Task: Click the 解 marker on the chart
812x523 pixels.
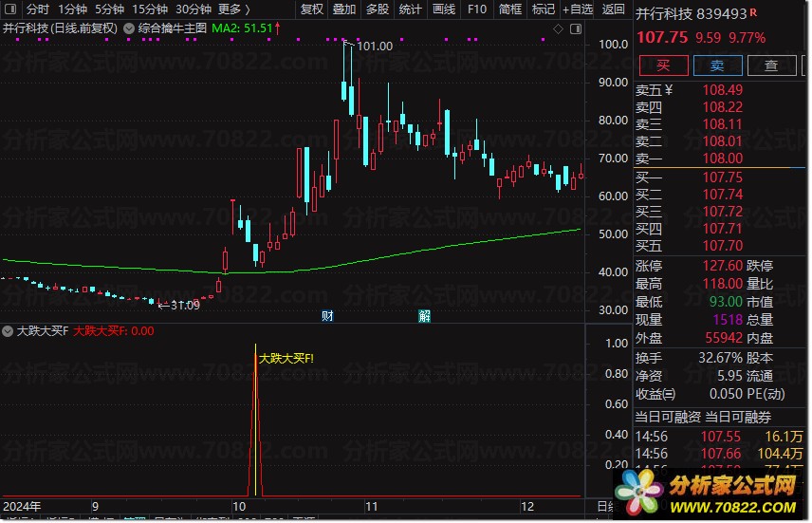Action: [x=424, y=316]
